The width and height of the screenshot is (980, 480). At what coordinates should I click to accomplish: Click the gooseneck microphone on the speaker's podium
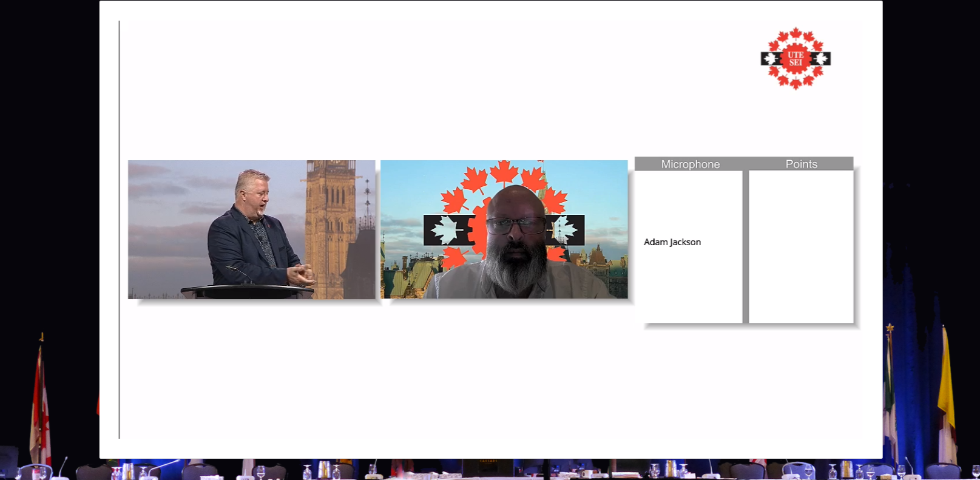click(x=240, y=274)
